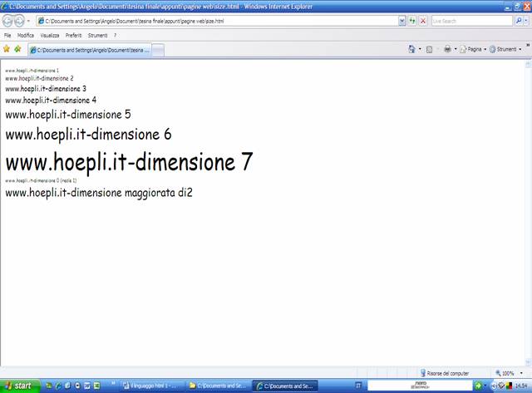Expand the address bar history dropdown
Image resolution: width=532 pixels, height=393 pixels.
[402, 21]
